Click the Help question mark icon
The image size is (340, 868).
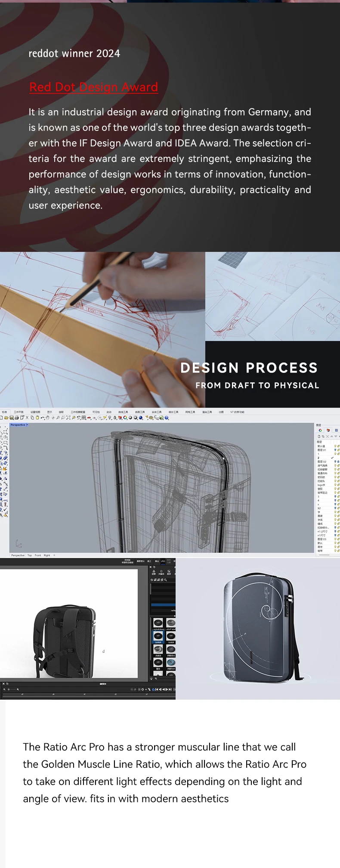tap(167, 417)
